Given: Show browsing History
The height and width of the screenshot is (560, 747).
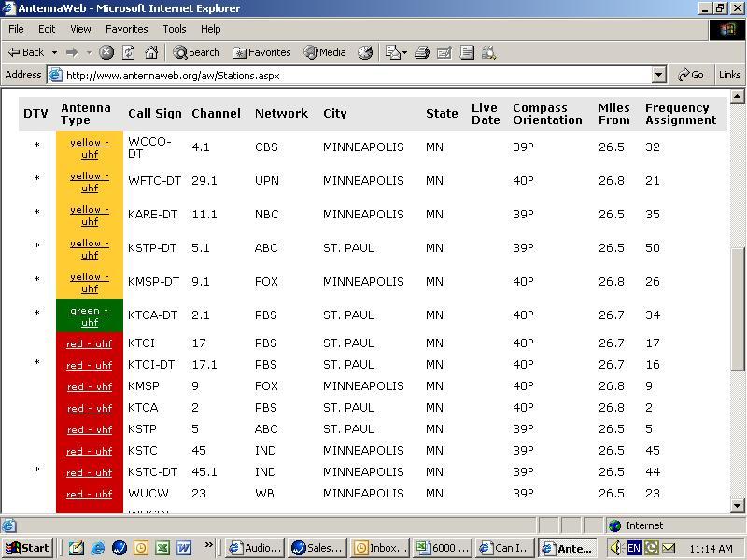Looking at the screenshot, I should coord(365,52).
